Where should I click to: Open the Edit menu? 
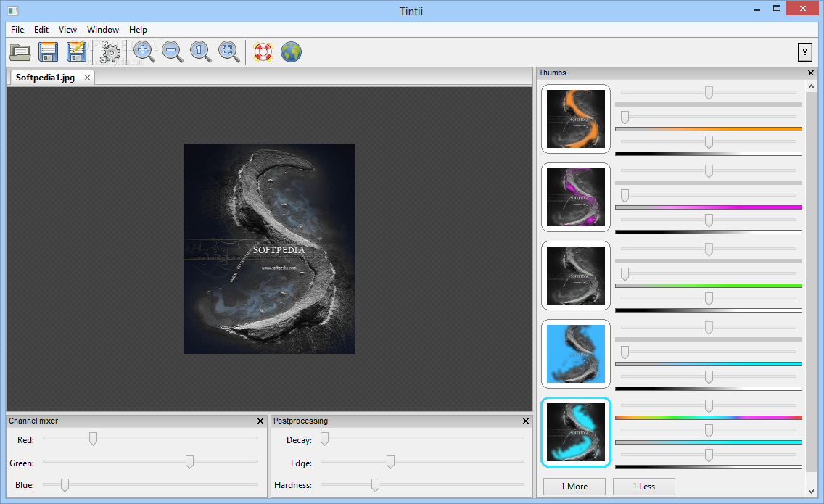point(41,30)
